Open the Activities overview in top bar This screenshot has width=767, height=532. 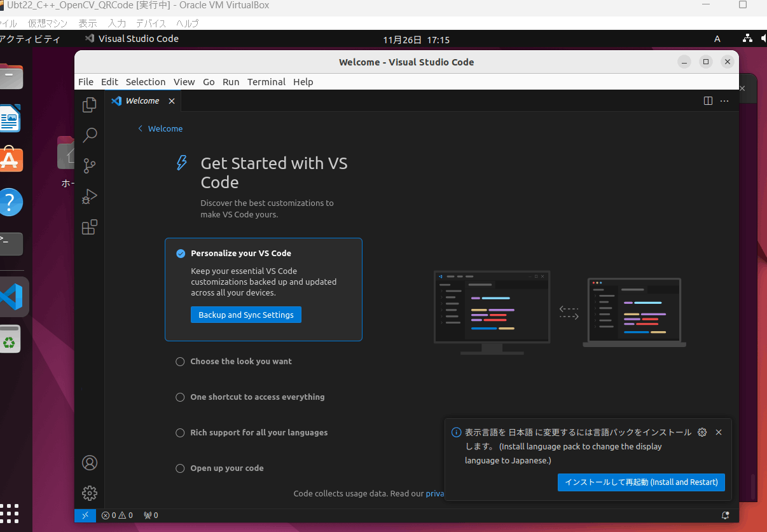point(29,39)
